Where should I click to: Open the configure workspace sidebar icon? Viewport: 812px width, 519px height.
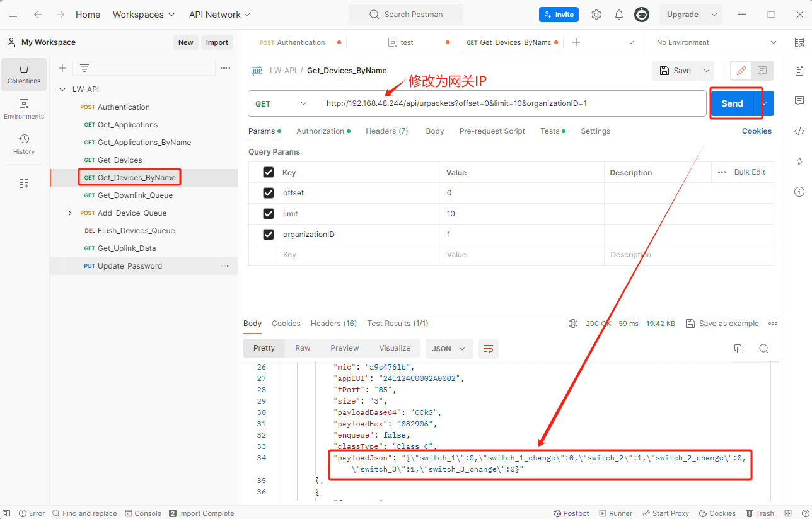[x=24, y=184]
